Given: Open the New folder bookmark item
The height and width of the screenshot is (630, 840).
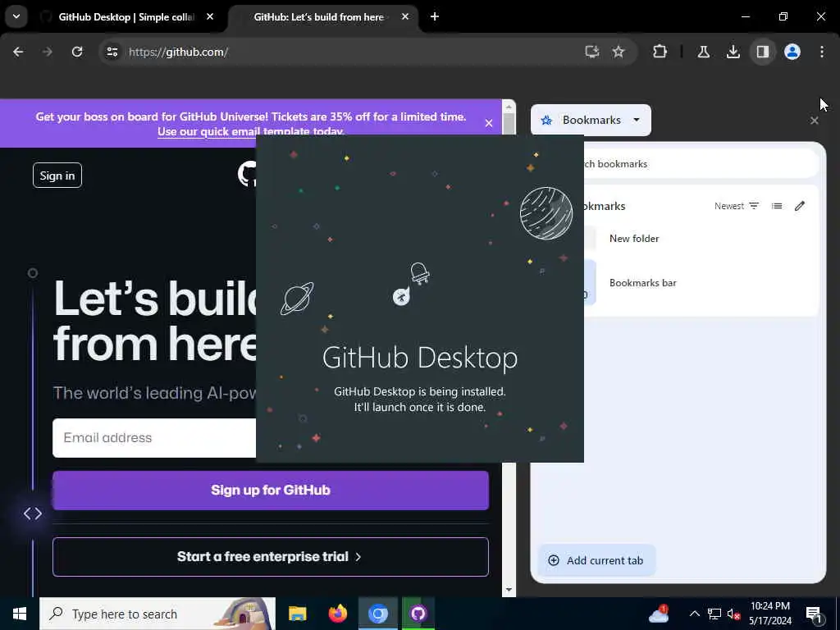Looking at the screenshot, I should 701,239.
